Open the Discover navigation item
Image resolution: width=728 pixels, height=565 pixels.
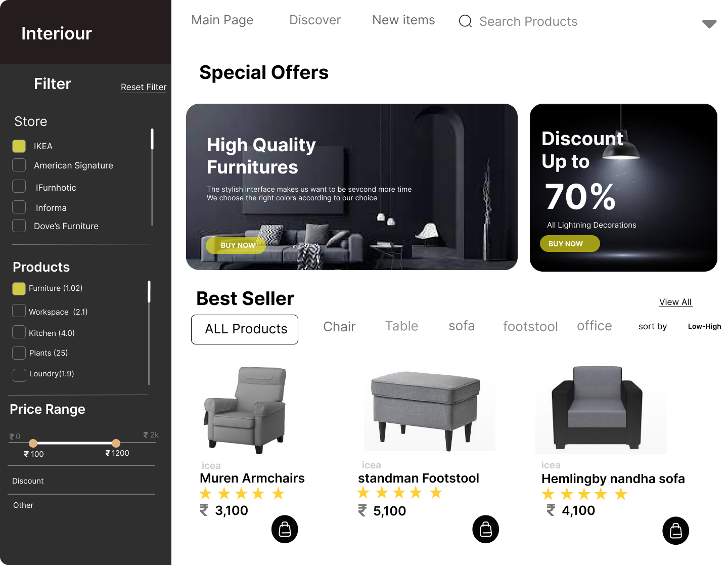(x=315, y=20)
